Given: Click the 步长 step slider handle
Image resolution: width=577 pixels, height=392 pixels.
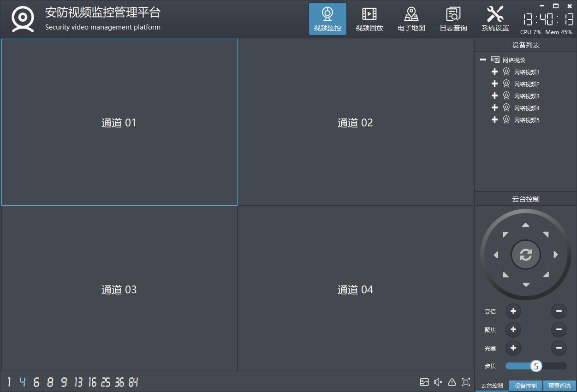Looking at the screenshot, I should click(x=536, y=366).
